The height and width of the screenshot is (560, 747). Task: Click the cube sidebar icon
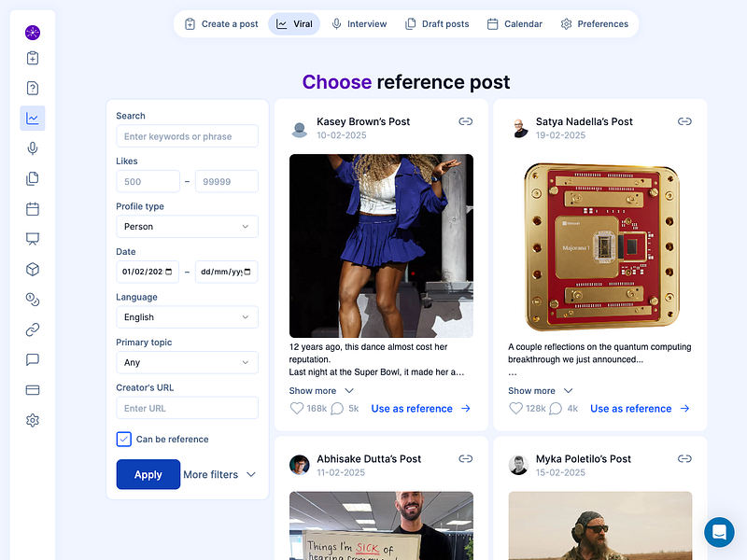(x=33, y=270)
